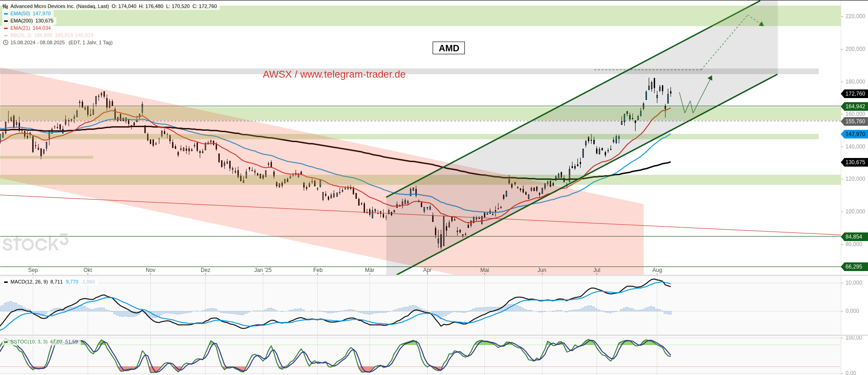The width and height of the screenshot is (868, 375).
Task: Click the SSTOC value 51,59
Action: (71, 342)
